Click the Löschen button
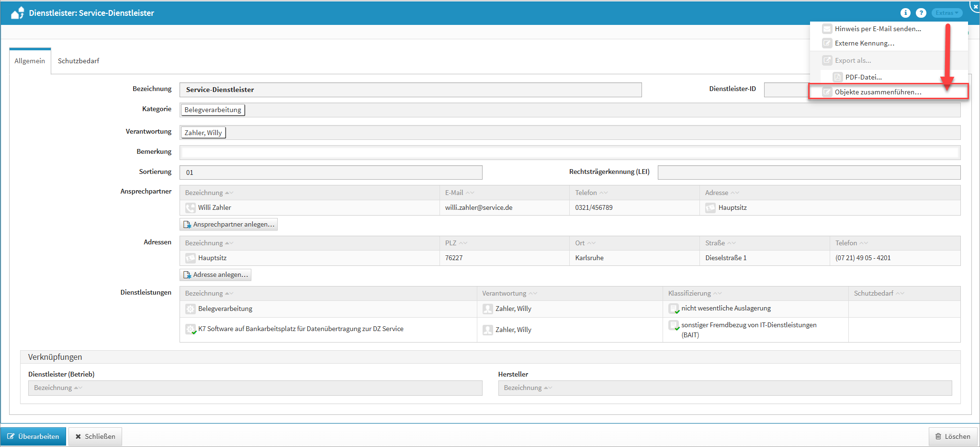 tap(953, 436)
